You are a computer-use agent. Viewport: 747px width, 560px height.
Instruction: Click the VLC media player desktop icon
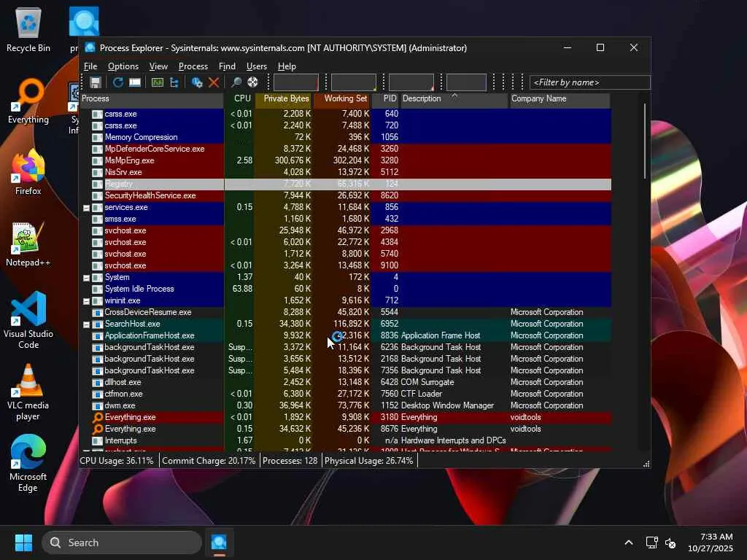point(28,392)
